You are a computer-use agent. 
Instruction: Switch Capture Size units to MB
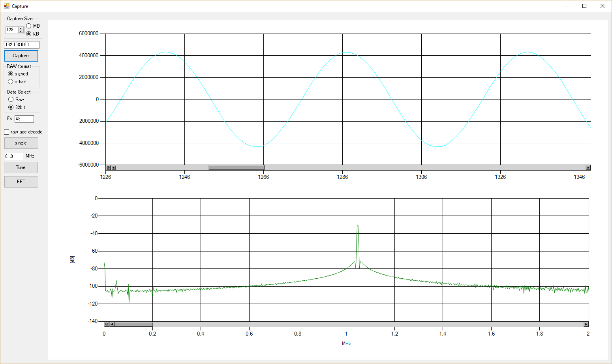pyautogui.click(x=28, y=25)
